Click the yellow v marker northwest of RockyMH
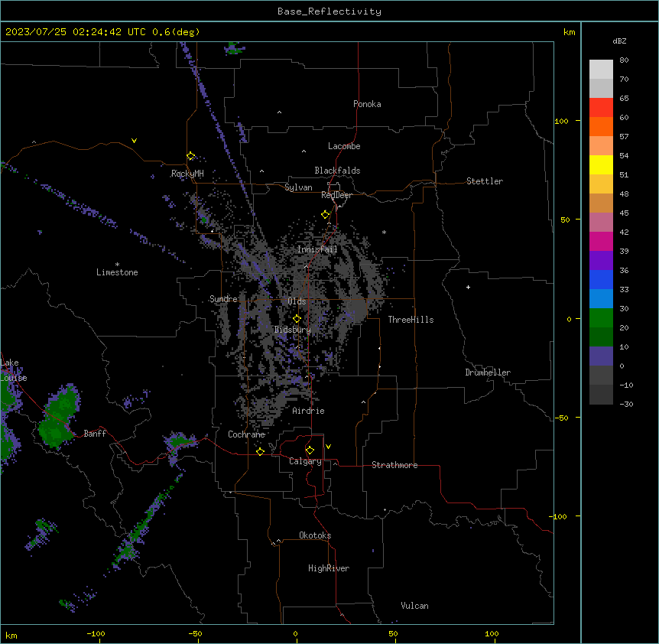This screenshot has width=659, height=644. [x=134, y=141]
